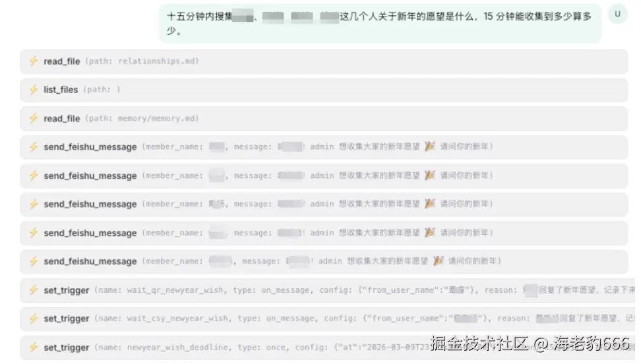Expand the set_trigger wait_qr_newyear_wish row

coord(327,290)
